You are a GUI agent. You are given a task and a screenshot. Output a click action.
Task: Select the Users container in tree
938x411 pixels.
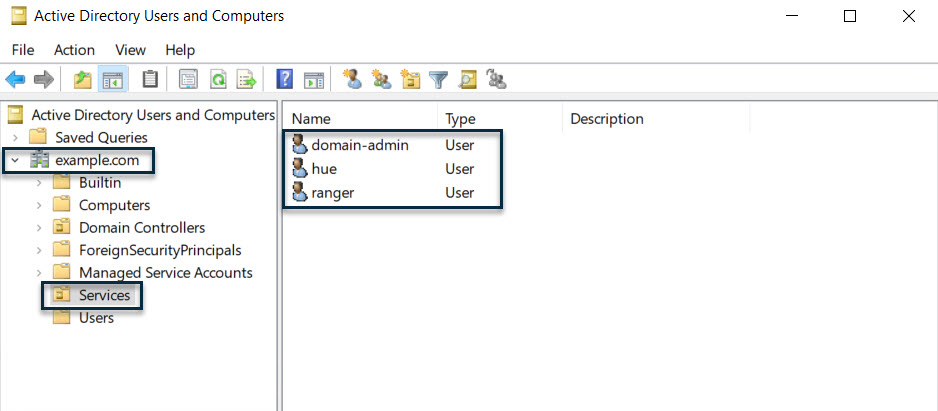tap(96, 318)
